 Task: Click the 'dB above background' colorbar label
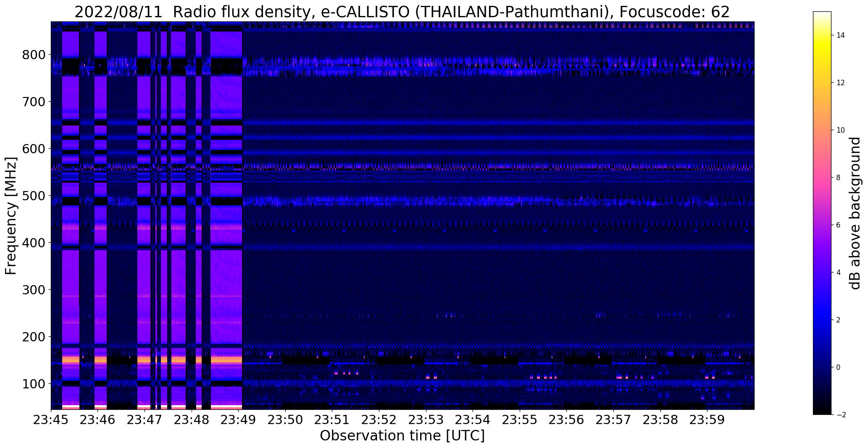coord(855,213)
